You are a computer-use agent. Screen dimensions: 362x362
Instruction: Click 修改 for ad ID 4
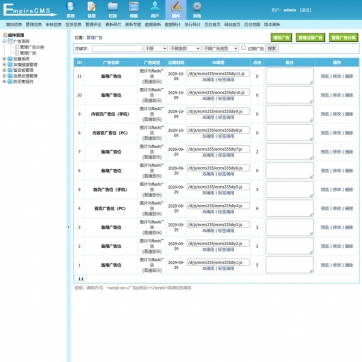pos(337,208)
